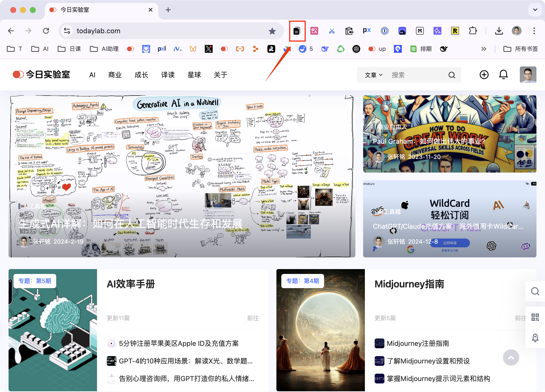Viewport: 545px width, 392px height.
Task: Open Chrome extensions puzzle icon
Action: tap(473, 31)
